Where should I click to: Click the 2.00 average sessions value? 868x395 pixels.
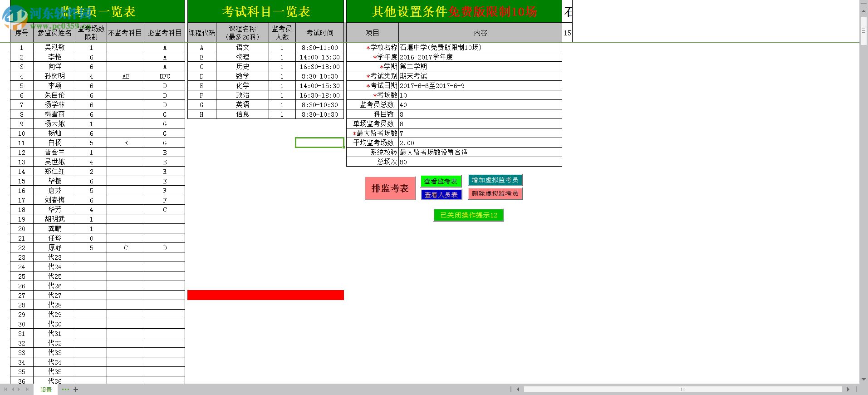[480, 143]
